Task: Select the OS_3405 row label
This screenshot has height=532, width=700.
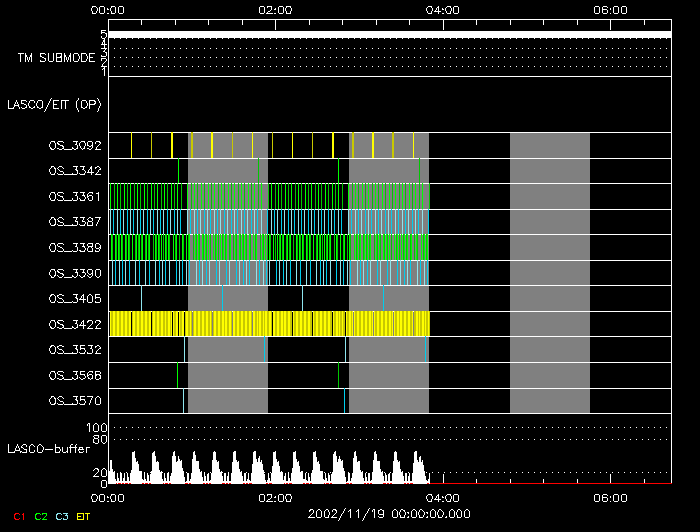Action: tap(75, 298)
